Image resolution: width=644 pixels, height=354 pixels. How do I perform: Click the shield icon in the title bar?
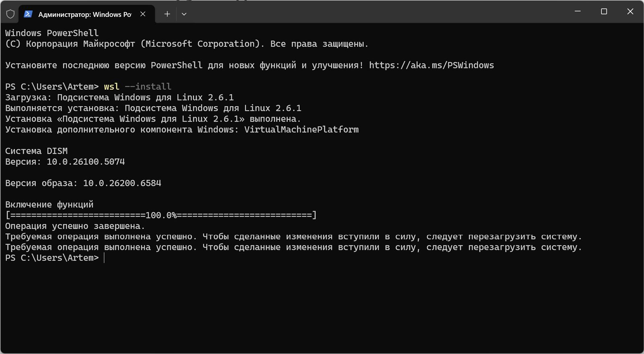tap(10, 14)
